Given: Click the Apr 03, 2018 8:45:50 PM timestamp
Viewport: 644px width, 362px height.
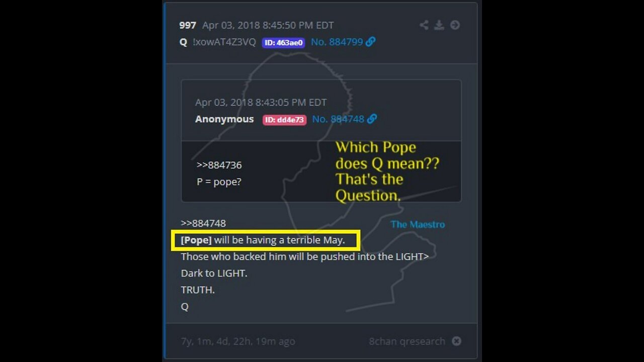Looking at the screenshot, I should click(268, 25).
